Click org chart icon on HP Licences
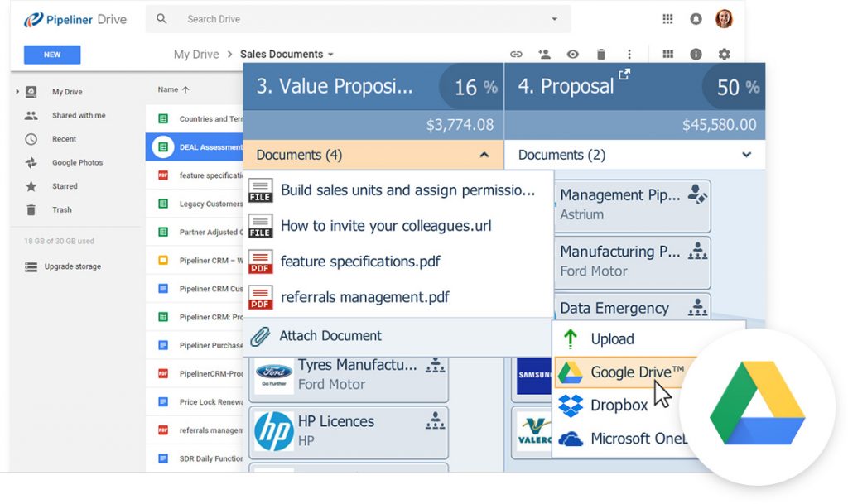 435,420
